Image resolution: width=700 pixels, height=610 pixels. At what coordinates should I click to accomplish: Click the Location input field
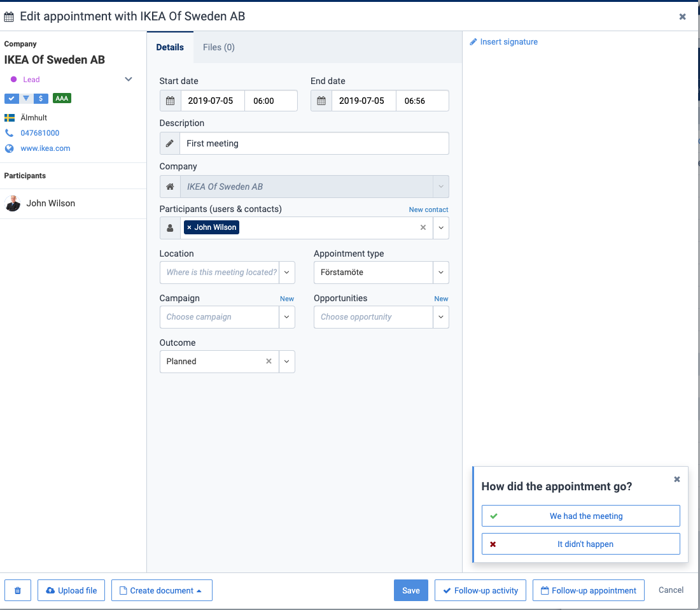point(220,273)
